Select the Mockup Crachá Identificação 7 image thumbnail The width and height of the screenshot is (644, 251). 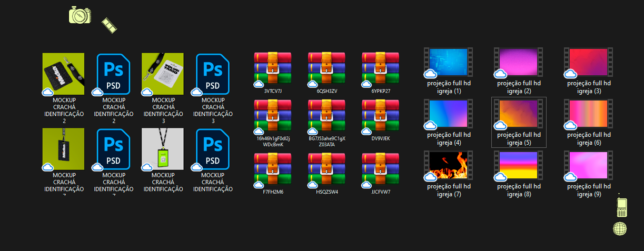click(63, 149)
